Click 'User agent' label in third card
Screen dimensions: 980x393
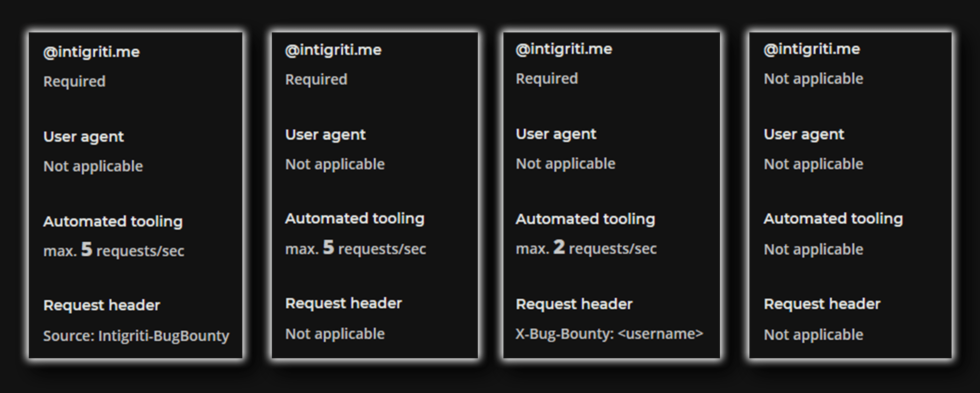556,134
